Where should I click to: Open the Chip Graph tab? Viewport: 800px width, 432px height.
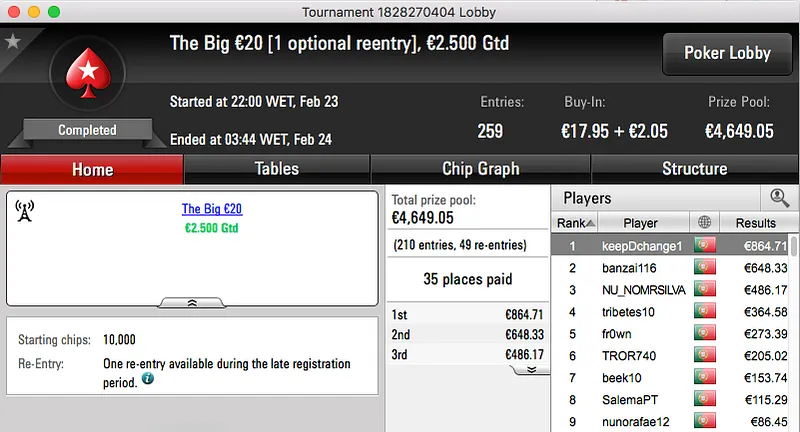(x=480, y=169)
